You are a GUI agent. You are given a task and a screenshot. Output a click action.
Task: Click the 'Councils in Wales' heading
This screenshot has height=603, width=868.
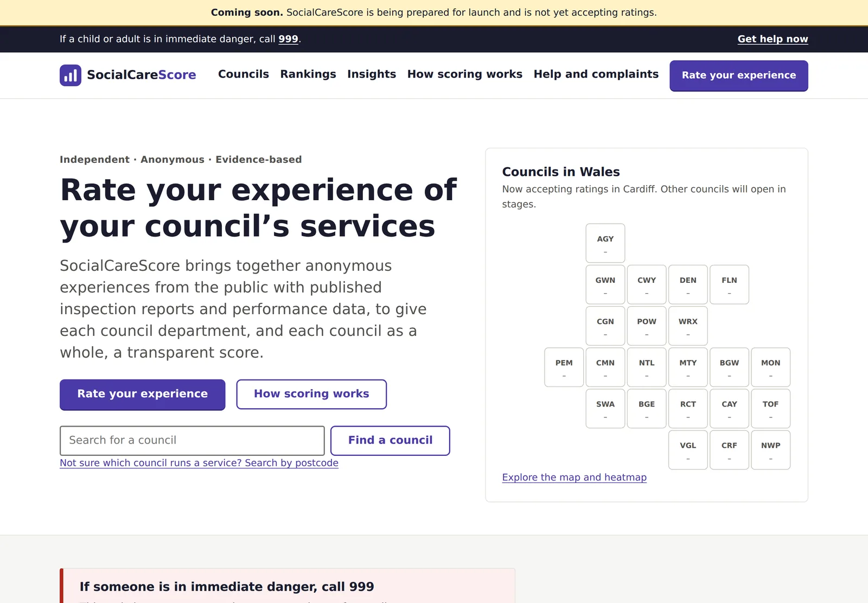(561, 172)
